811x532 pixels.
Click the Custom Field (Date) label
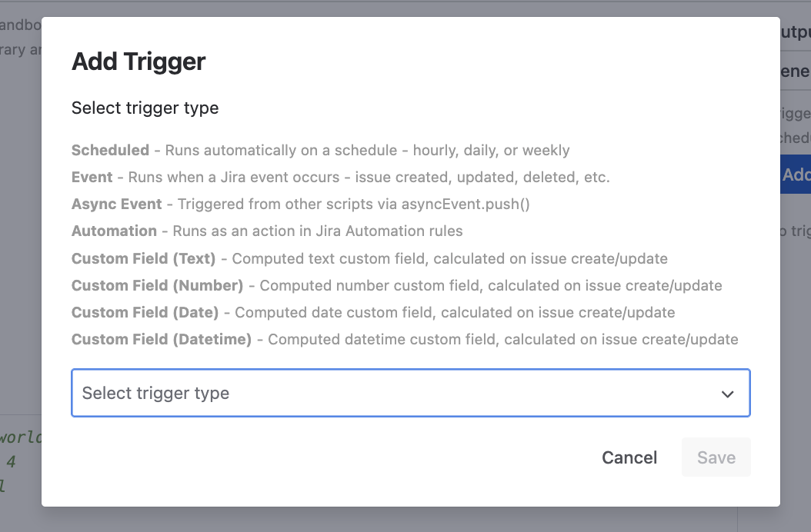coord(145,312)
